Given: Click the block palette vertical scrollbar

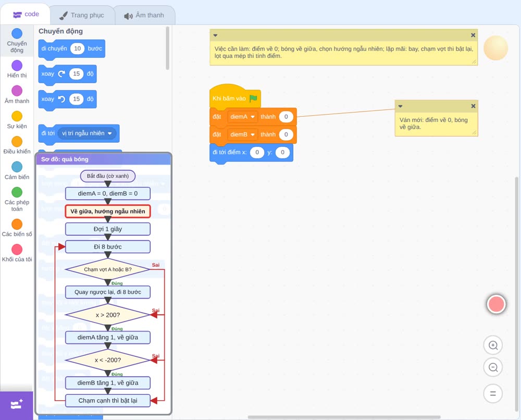Looking at the screenshot, I should (x=167, y=48).
